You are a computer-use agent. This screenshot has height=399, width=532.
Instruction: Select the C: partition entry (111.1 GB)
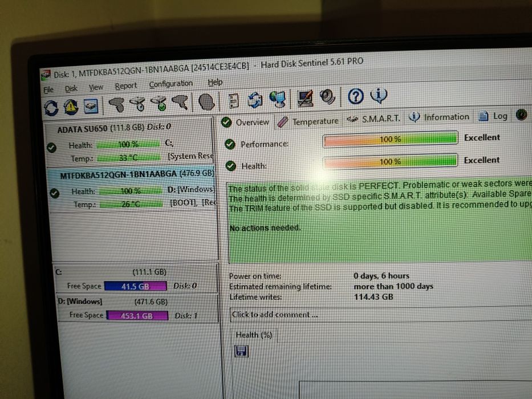[136, 279]
